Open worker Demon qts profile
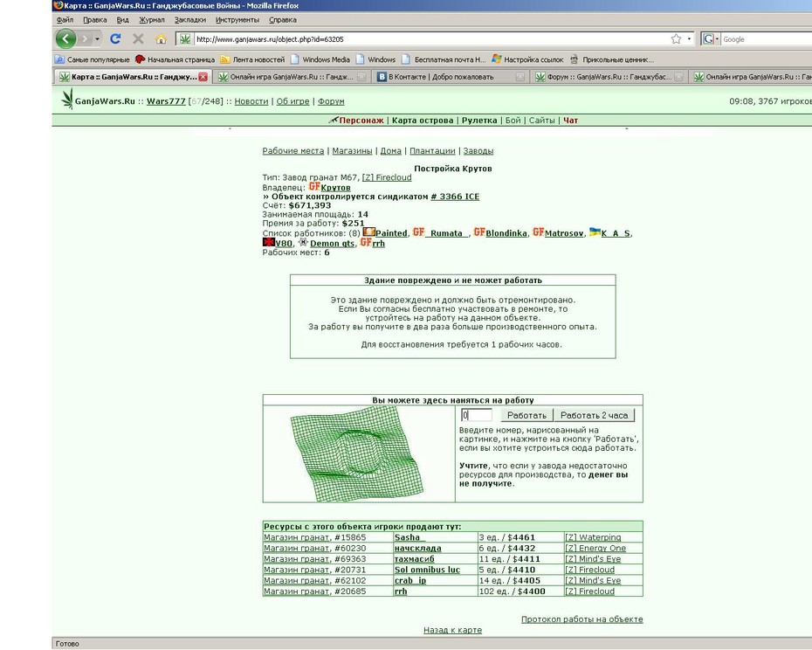Image resolution: width=812 pixels, height=650 pixels. pos(332,244)
